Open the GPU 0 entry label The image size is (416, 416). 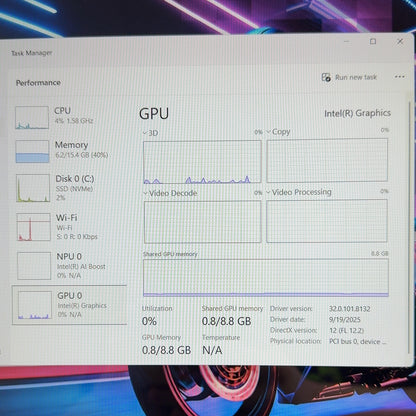point(70,296)
